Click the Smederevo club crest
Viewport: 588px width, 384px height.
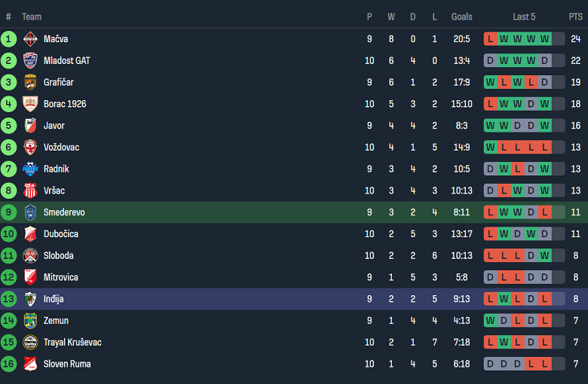click(x=30, y=212)
